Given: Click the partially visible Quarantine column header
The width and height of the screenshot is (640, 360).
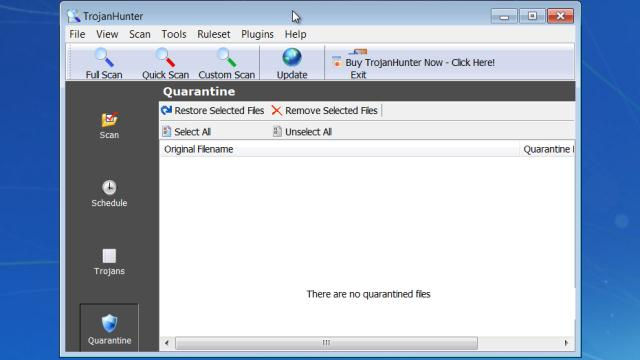Looking at the screenshot, I should [x=547, y=149].
